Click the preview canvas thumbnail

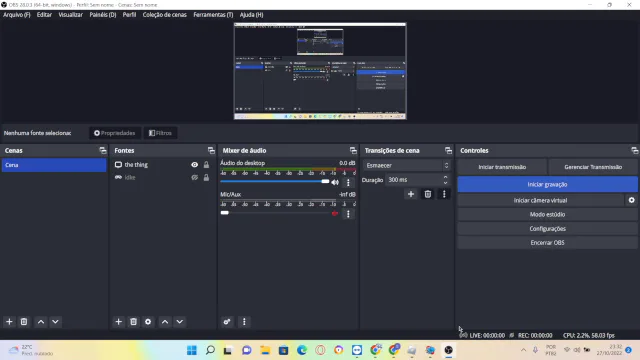point(320,71)
